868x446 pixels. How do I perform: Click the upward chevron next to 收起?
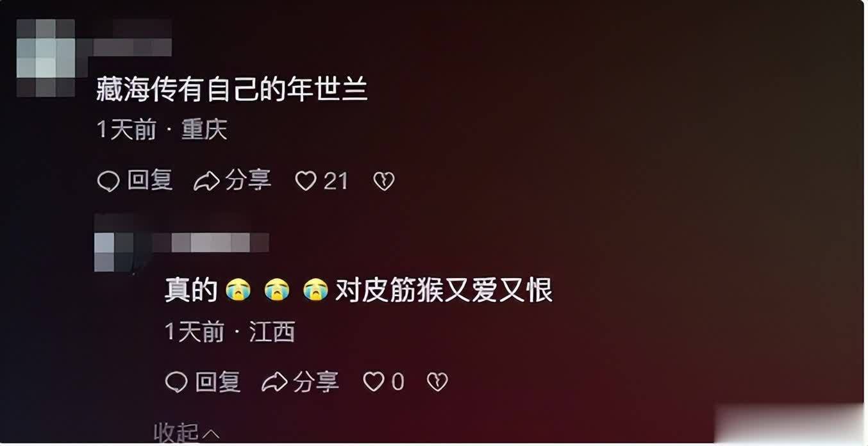coord(211,435)
